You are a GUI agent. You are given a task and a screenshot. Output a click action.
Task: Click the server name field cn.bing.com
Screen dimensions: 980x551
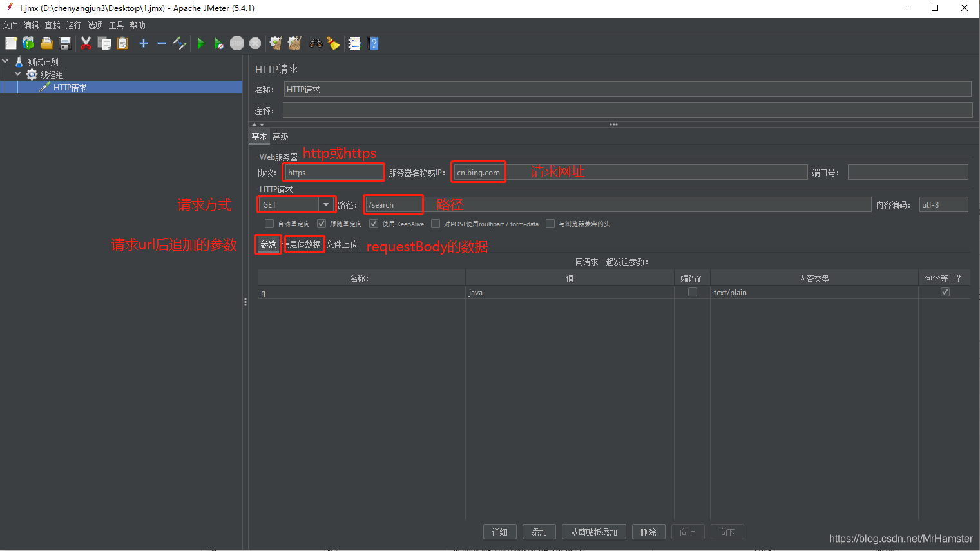click(x=630, y=172)
